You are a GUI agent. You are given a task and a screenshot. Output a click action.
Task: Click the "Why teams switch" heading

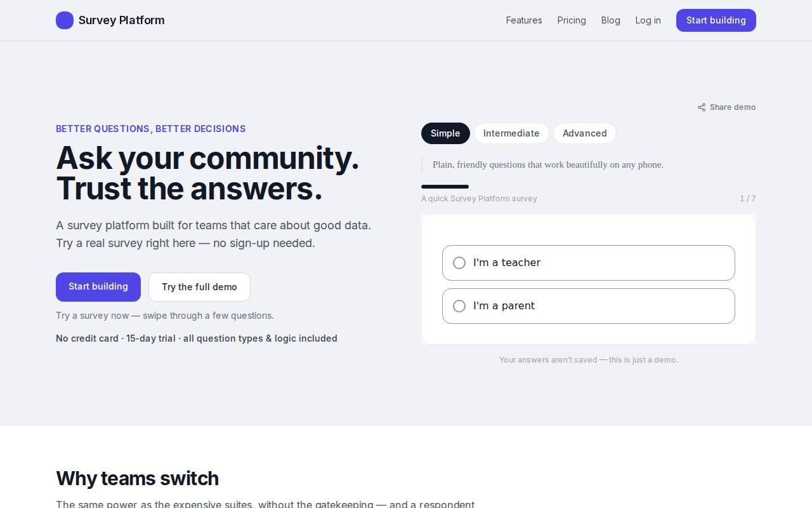point(137,478)
